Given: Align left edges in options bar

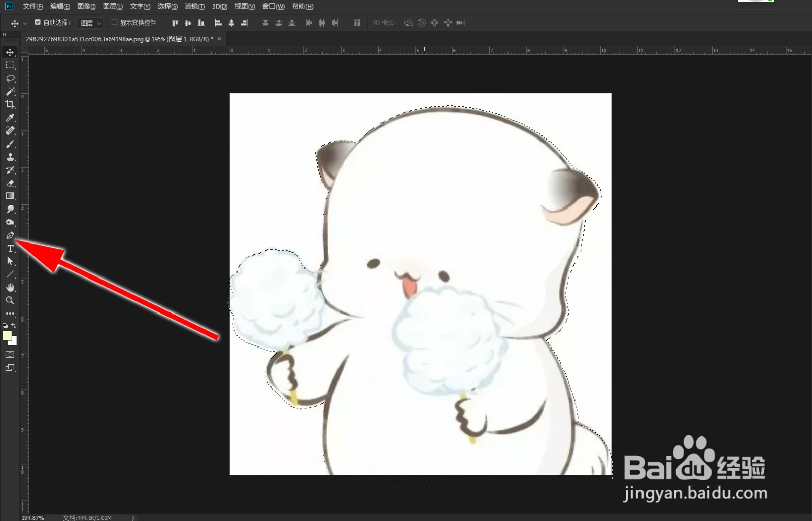Looking at the screenshot, I should coord(218,23).
